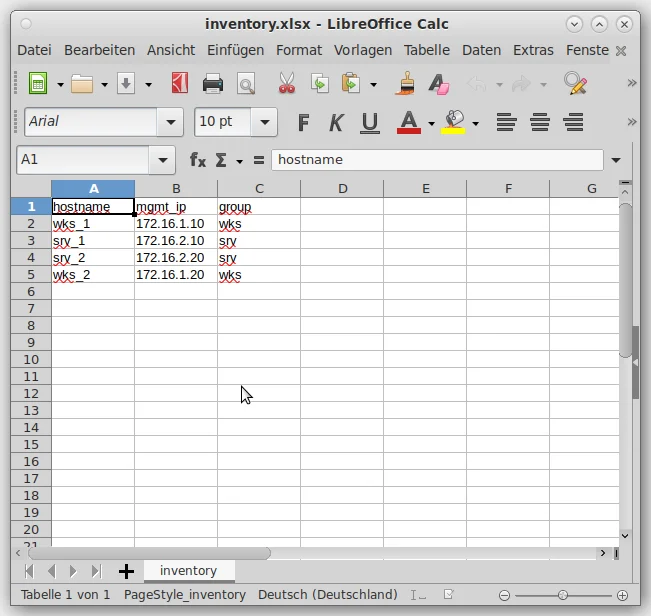Expand the recent documents dropdown arrow
651x616 pixels.
105,85
